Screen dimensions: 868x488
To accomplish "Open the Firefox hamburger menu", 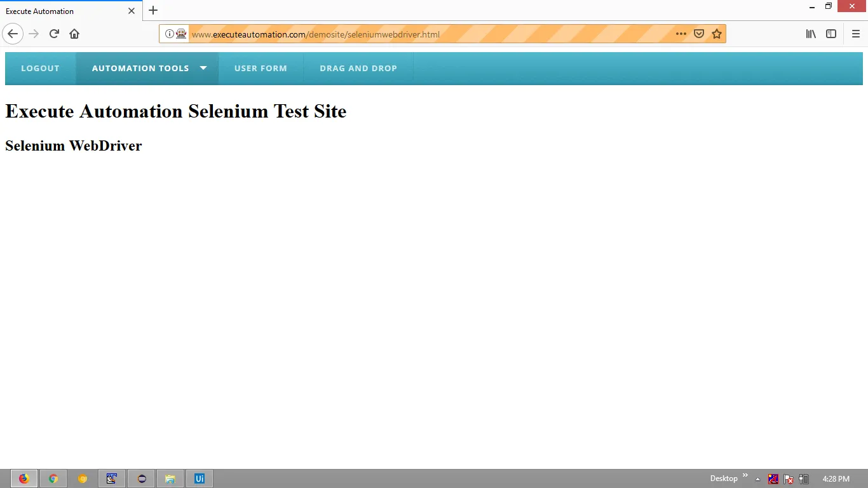I will pos(856,34).
